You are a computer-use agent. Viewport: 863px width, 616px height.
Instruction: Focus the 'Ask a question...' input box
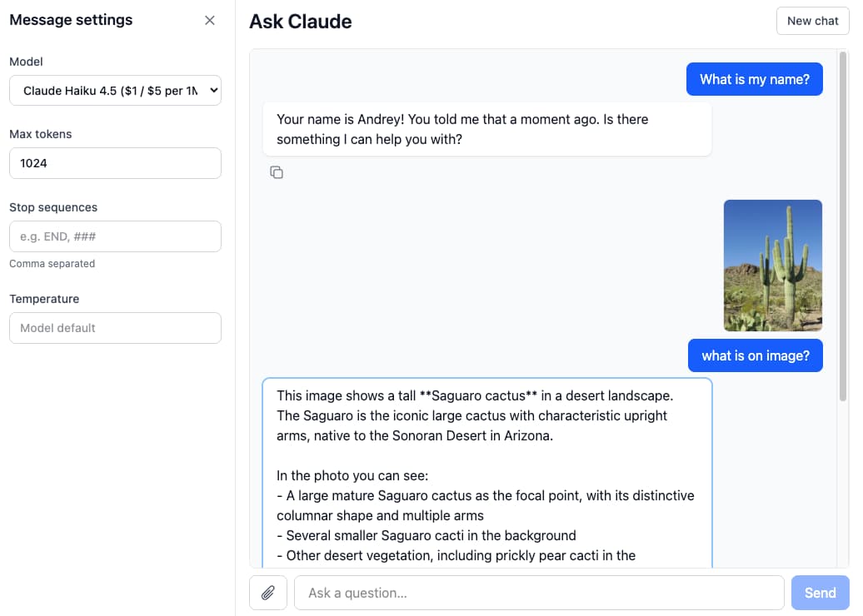pos(539,593)
